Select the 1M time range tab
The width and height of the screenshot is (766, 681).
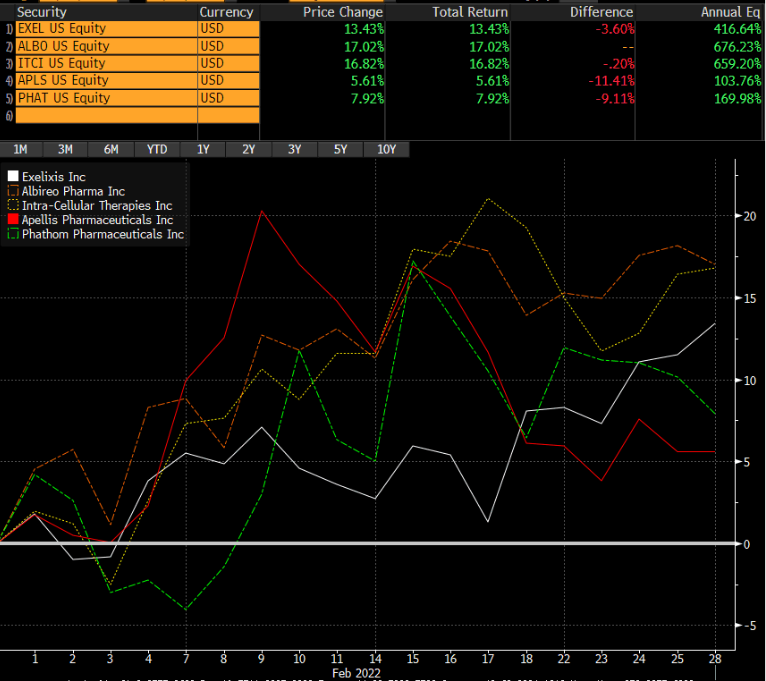tap(21, 149)
